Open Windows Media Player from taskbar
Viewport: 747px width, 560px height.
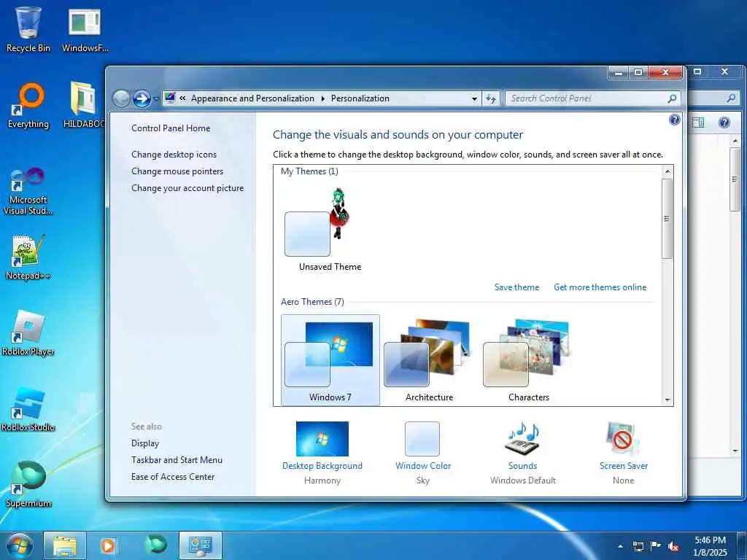coord(108,545)
